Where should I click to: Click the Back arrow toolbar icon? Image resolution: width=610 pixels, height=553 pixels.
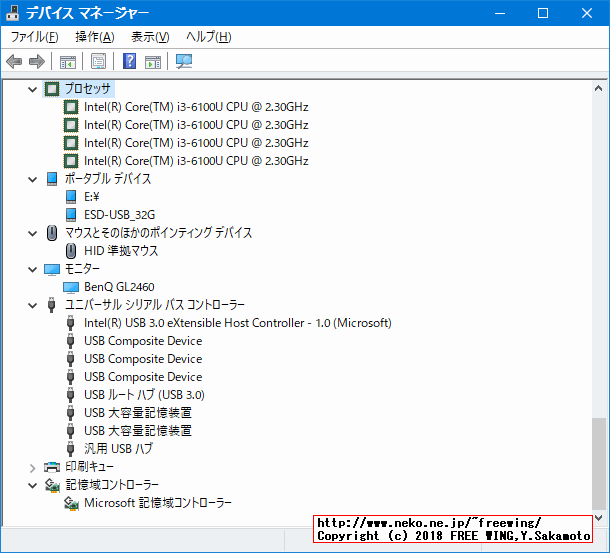[14, 61]
